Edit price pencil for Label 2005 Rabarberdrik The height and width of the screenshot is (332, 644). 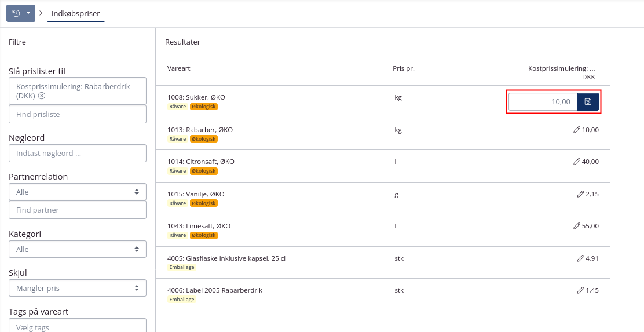pyautogui.click(x=580, y=290)
